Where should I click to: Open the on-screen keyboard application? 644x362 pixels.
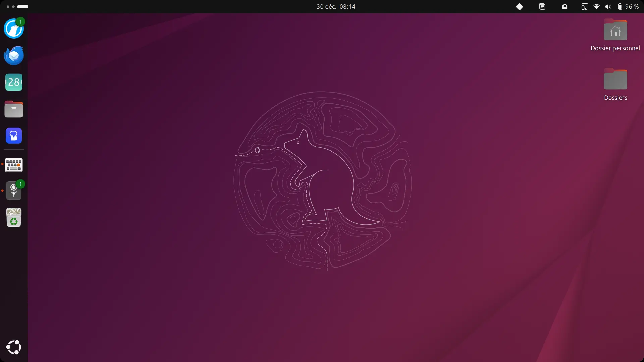pos(13,165)
